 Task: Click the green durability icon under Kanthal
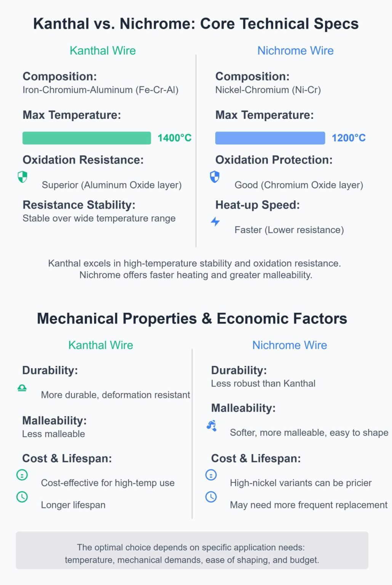click(22, 388)
